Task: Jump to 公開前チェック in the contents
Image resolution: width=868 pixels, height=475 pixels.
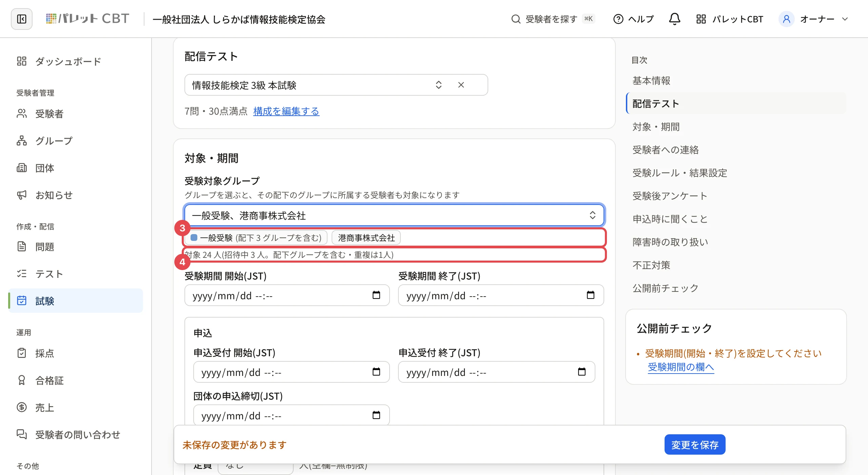Action: 665,288
